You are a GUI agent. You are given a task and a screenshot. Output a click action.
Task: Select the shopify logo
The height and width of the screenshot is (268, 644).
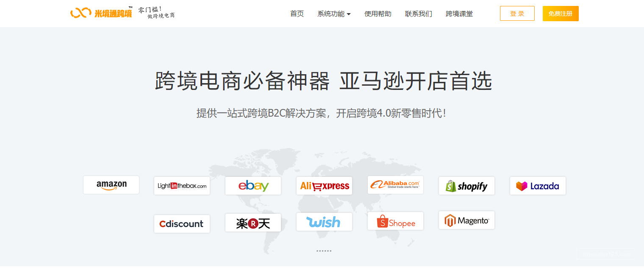click(466, 185)
